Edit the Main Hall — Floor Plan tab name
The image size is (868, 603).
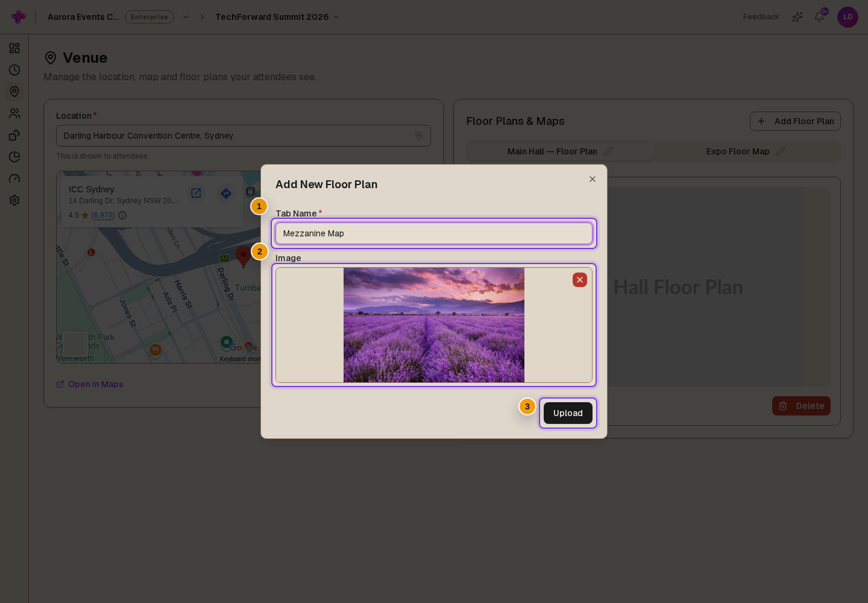coord(608,151)
